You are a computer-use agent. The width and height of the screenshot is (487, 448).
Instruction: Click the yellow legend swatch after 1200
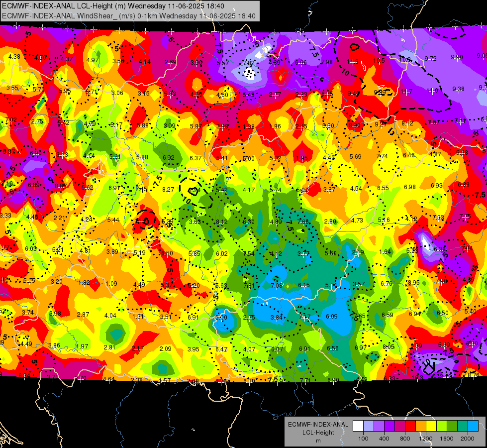(x=431, y=426)
